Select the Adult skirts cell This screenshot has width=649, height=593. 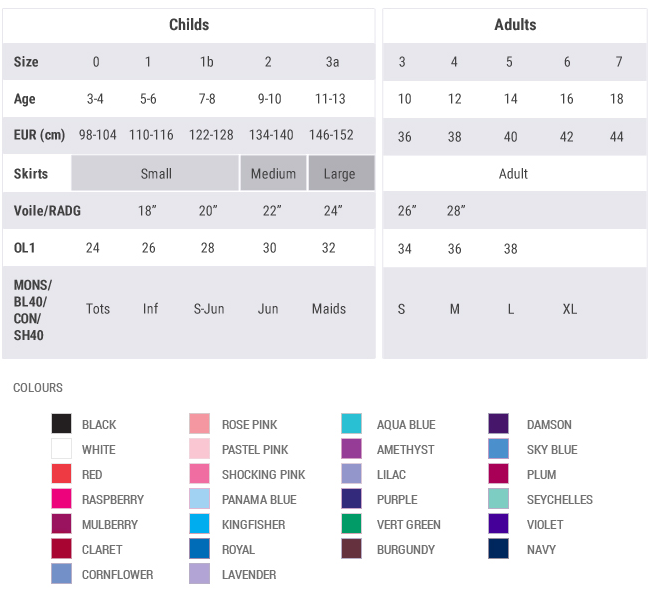pyautogui.click(x=514, y=173)
